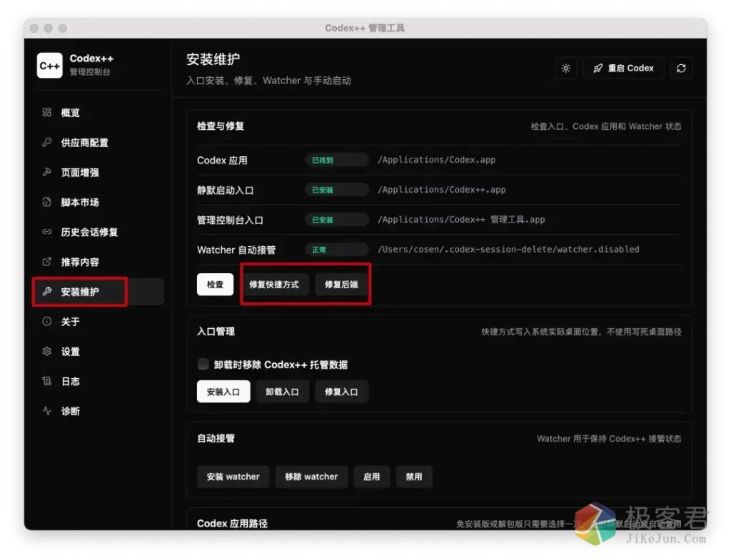Click the 已安装 badge for 管理控制台入口
This screenshot has width=731, height=560.
[x=336, y=220]
